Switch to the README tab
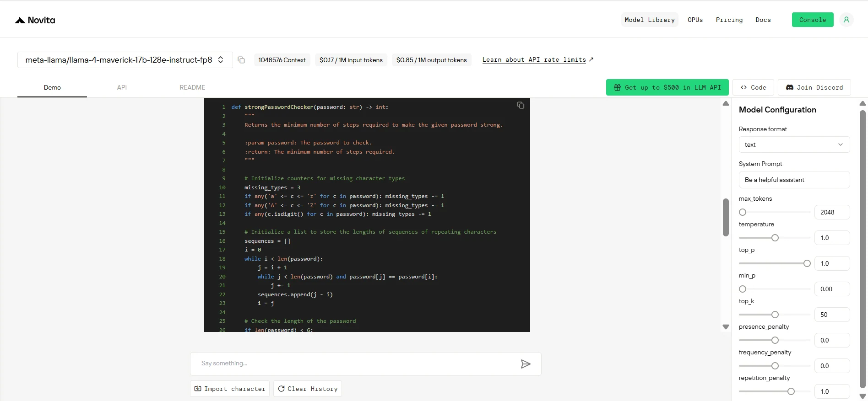Viewport: 868px width, 401px height. [x=192, y=87]
